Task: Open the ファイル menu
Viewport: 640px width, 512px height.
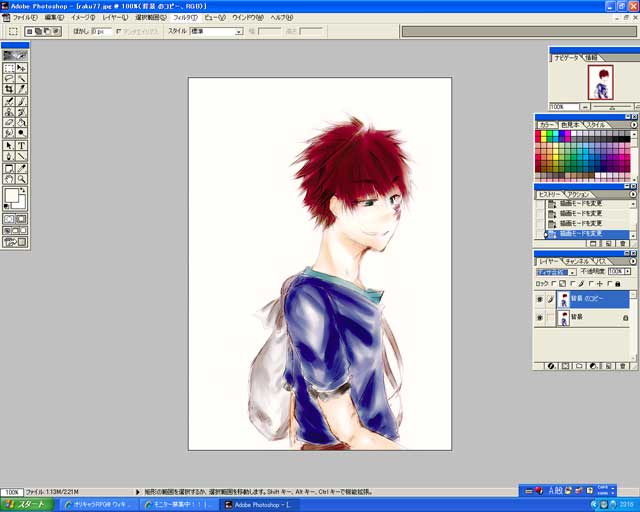Action: [24, 18]
